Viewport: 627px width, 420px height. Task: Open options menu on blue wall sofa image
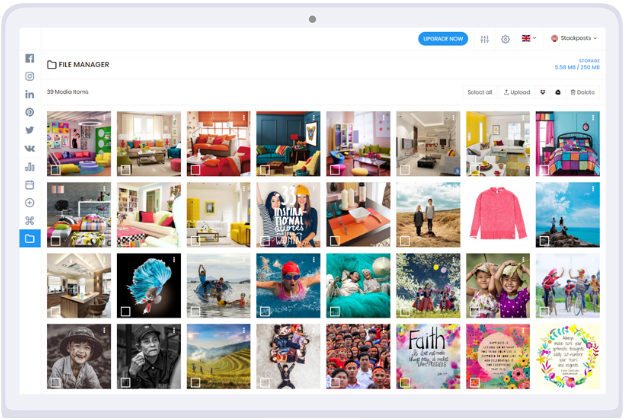[x=314, y=118]
